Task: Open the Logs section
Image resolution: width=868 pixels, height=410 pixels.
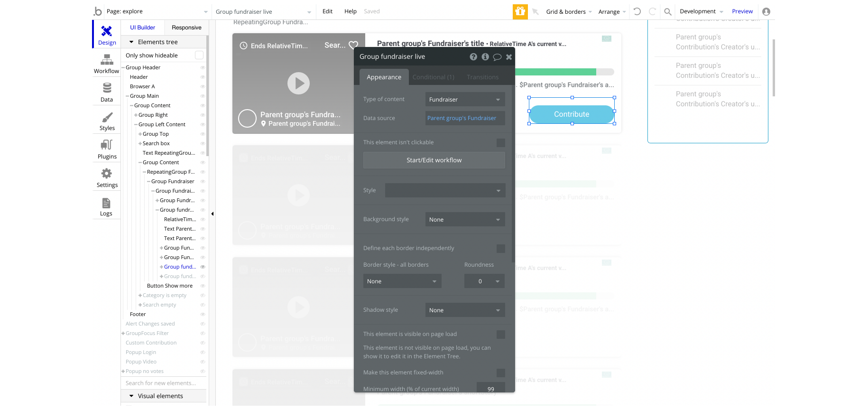Action: click(107, 206)
